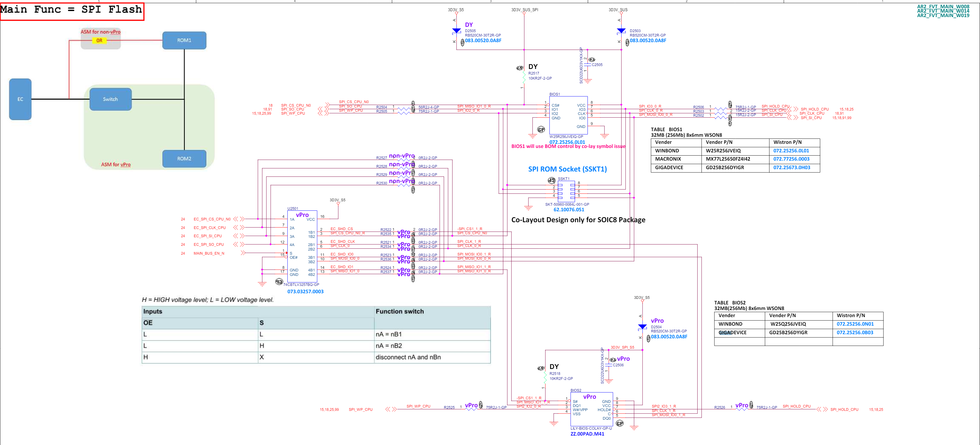Click the D2503 diode symbol
The height and width of the screenshot is (445, 980).
[621, 31]
